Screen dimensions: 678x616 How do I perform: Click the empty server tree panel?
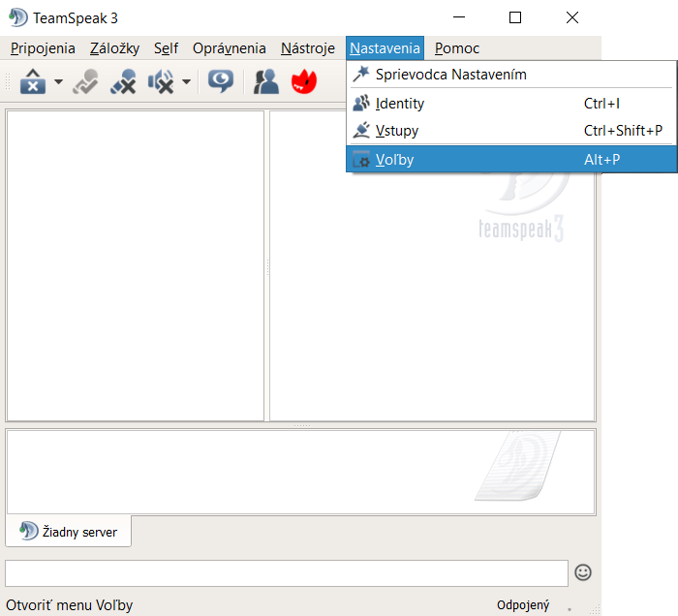[136, 265]
